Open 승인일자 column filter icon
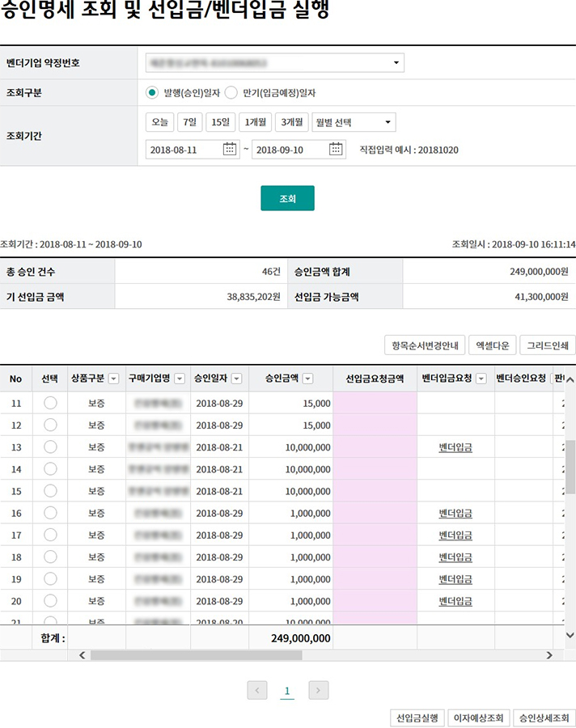 click(236, 379)
